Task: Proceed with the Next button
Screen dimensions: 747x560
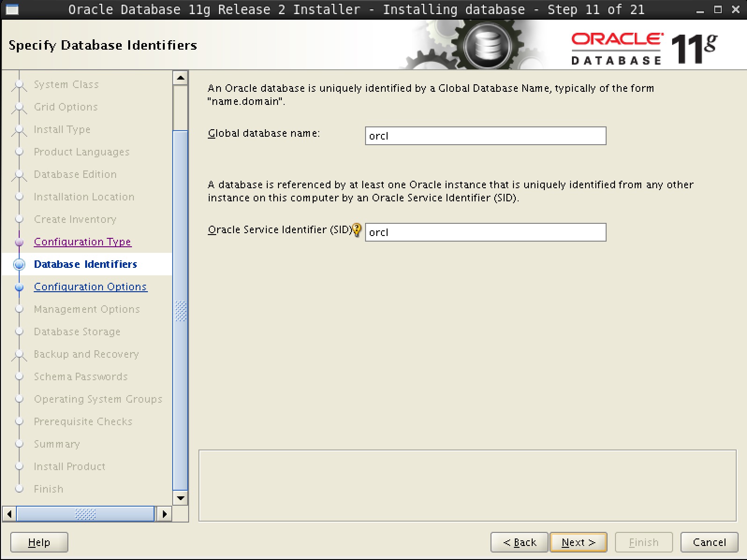Action: (x=579, y=542)
